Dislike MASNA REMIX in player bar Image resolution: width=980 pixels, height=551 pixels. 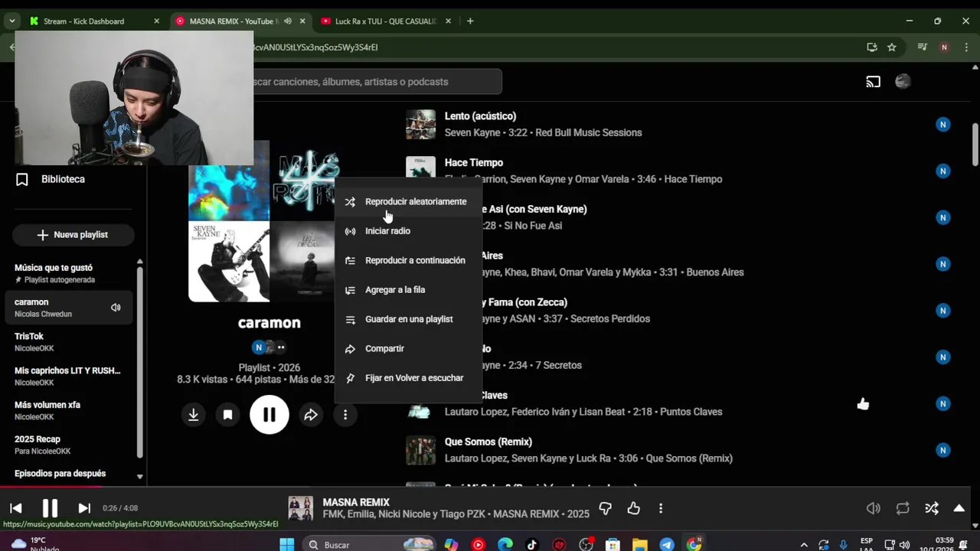pos(605,508)
